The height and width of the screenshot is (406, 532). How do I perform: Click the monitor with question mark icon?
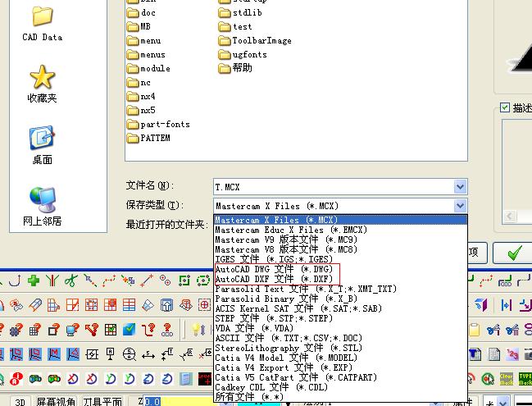pos(72,329)
